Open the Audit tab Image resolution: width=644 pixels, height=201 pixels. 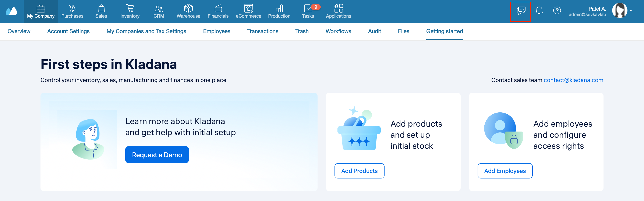click(x=374, y=31)
